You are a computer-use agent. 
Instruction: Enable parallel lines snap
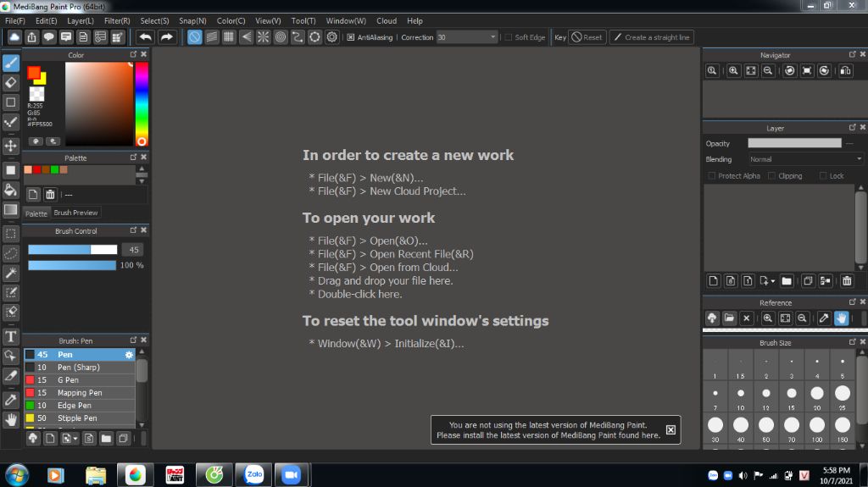pos(211,37)
